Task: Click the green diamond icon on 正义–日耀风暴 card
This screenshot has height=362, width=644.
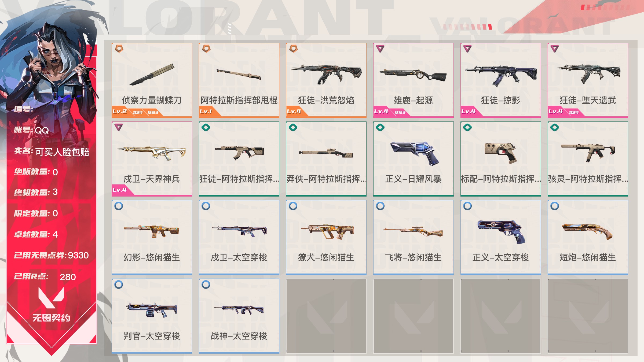Action: click(x=380, y=127)
